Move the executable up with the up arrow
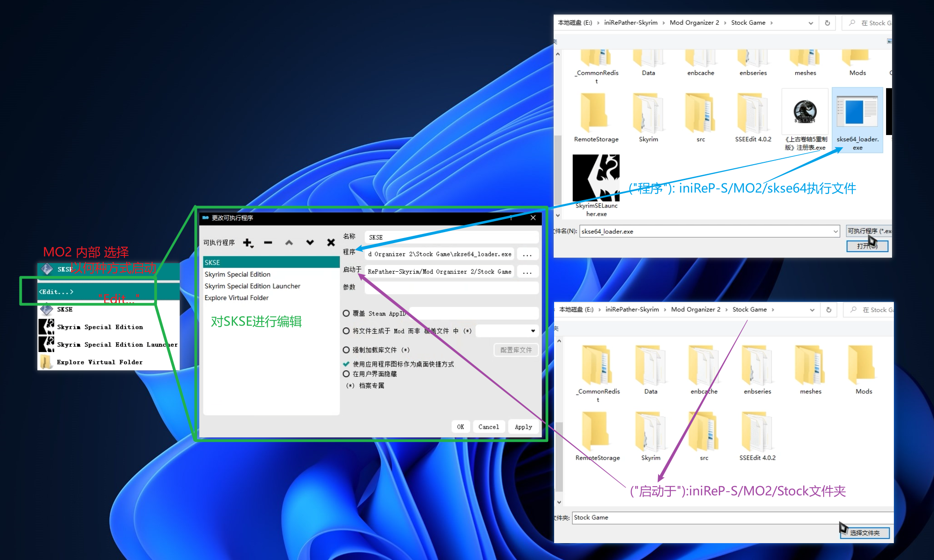Screen dimensions: 934x560 point(289,243)
